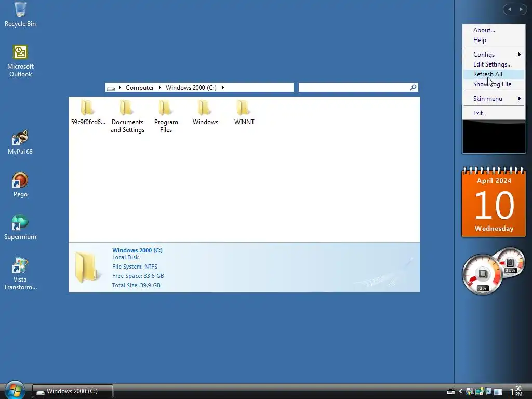Image resolution: width=532 pixels, height=399 pixels.
Task: Select the Supermium browser shortcut
Action: coord(20,228)
